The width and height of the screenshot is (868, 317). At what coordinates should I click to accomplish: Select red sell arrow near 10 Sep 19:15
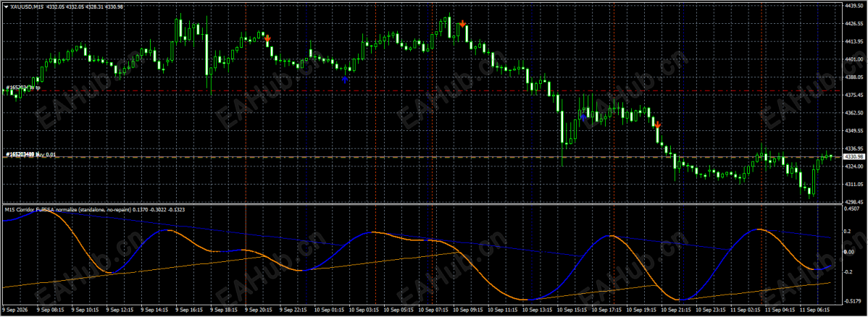tap(658, 124)
